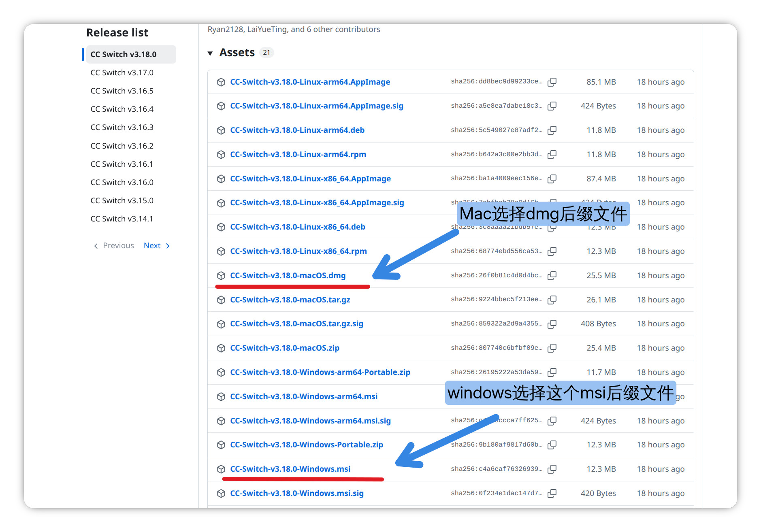Copy the SHA256 of Windows-Portable.zip
The height and width of the screenshot is (532, 761).
pyautogui.click(x=552, y=445)
